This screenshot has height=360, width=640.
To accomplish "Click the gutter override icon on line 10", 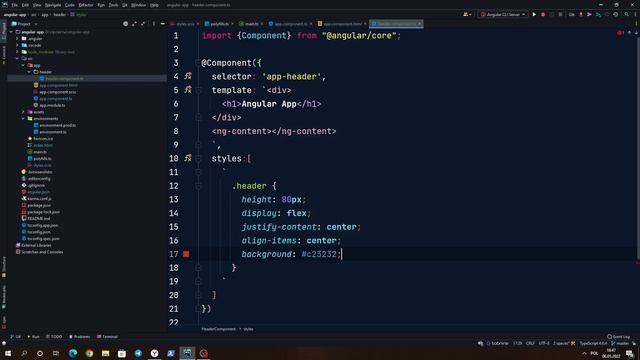I will pyautogui.click(x=188, y=158).
